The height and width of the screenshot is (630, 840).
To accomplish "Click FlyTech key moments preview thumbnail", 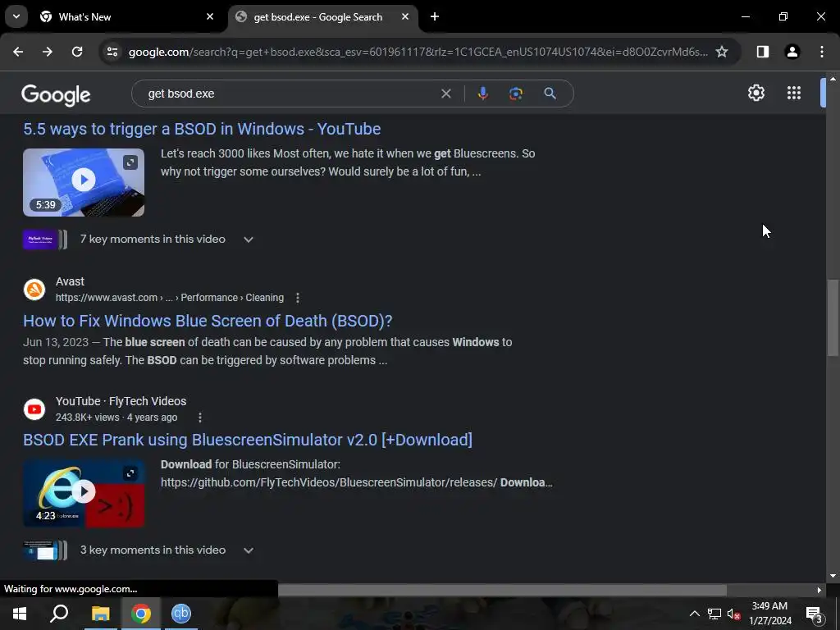I will coord(45,240).
